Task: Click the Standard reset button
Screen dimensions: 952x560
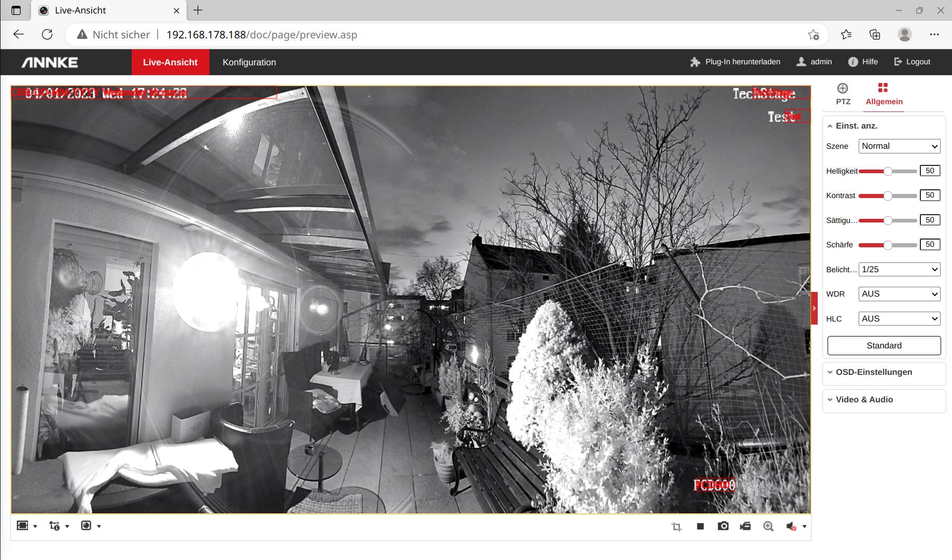Action: [x=884, y=346]
